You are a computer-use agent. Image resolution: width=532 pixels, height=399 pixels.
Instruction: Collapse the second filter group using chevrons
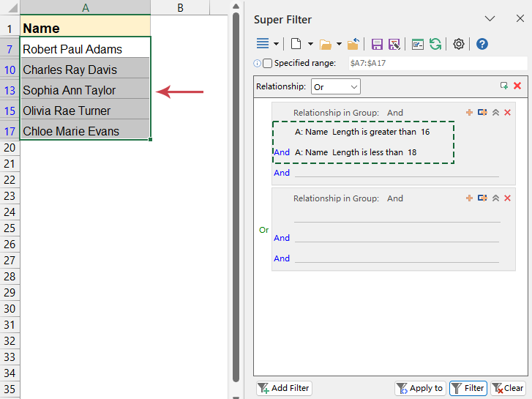[495, 198]
